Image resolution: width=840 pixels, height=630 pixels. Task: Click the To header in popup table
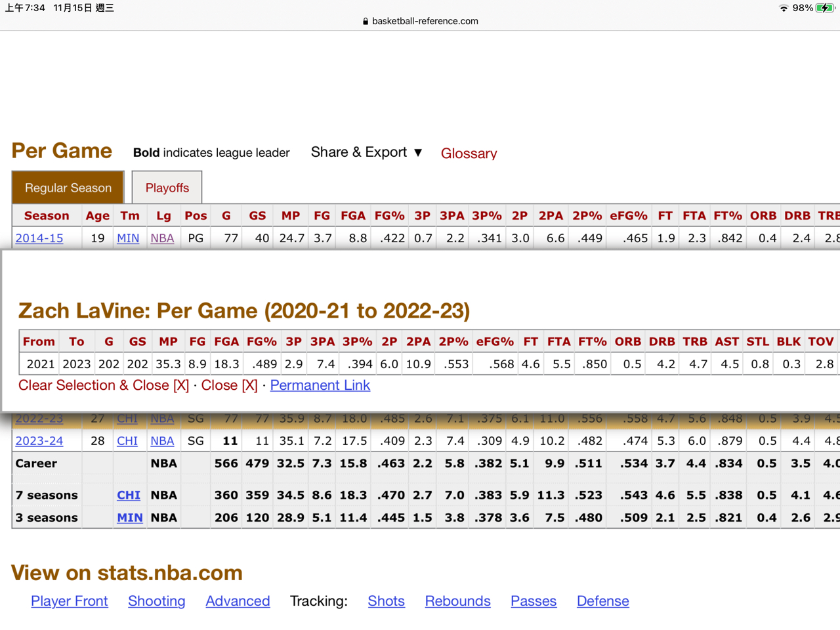coord(77,342)
